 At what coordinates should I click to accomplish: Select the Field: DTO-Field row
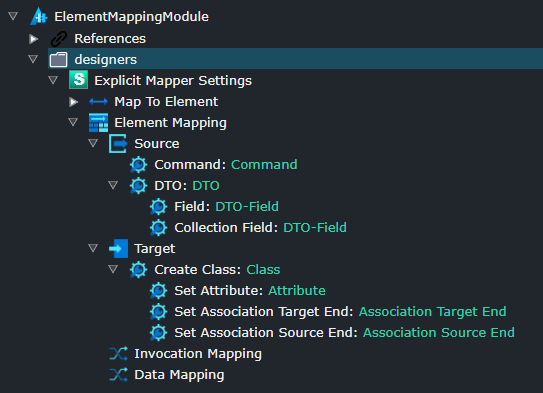[x=226, y=207]
